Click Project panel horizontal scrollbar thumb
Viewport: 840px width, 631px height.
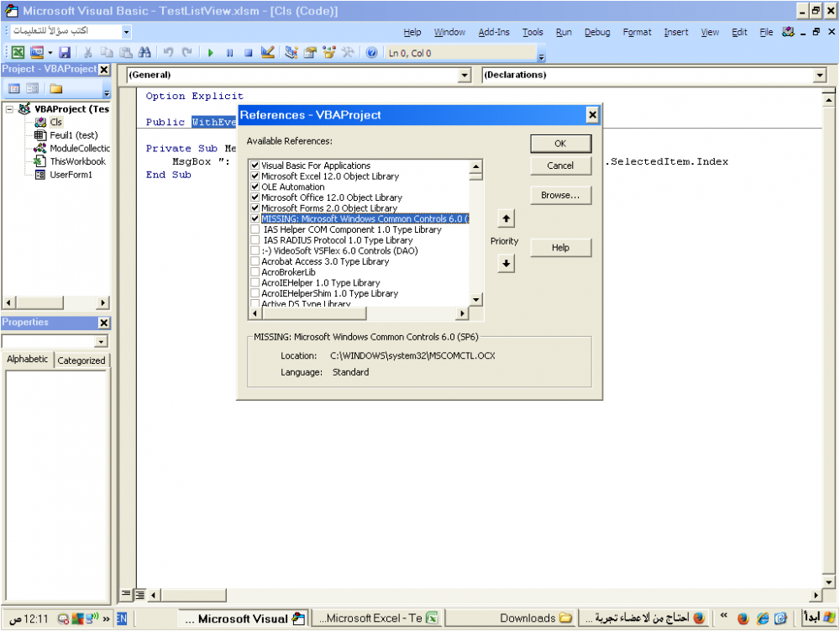tap(39, 302)
